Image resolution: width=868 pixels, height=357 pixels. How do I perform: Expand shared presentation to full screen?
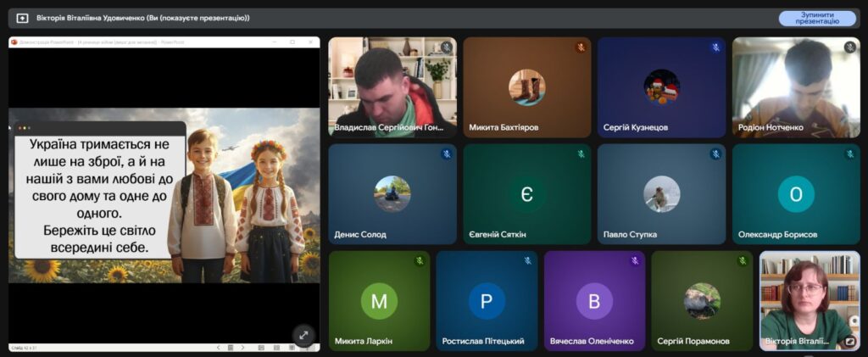(303, 334)
